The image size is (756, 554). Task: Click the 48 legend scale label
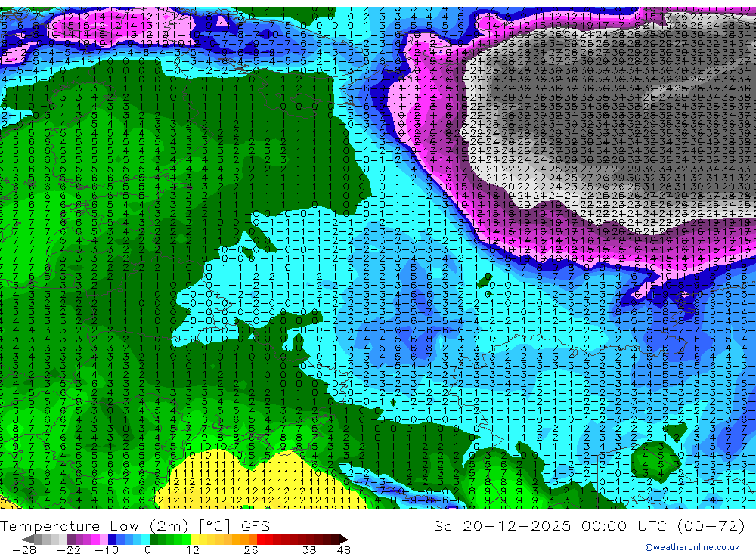click(x=344, y=550)
